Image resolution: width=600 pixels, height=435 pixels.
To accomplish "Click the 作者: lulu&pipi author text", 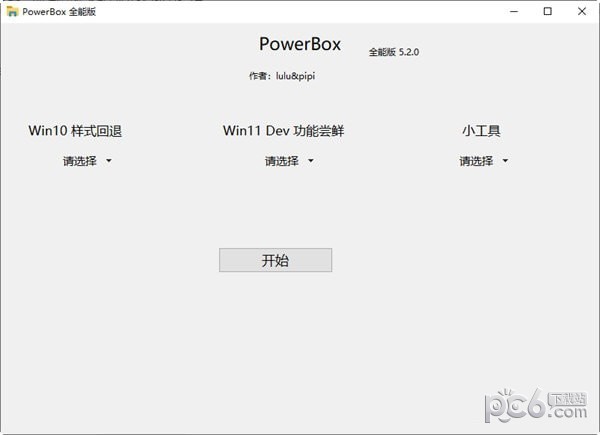I will (282, 76).
